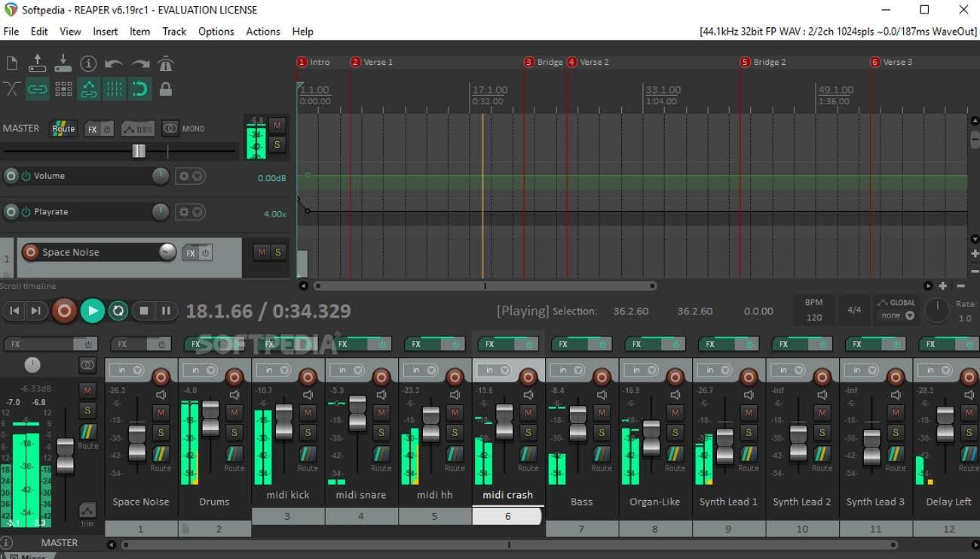Toggle record monitoring speaker on Bass strip
980x559 pixels.
(x=602, y=395)
